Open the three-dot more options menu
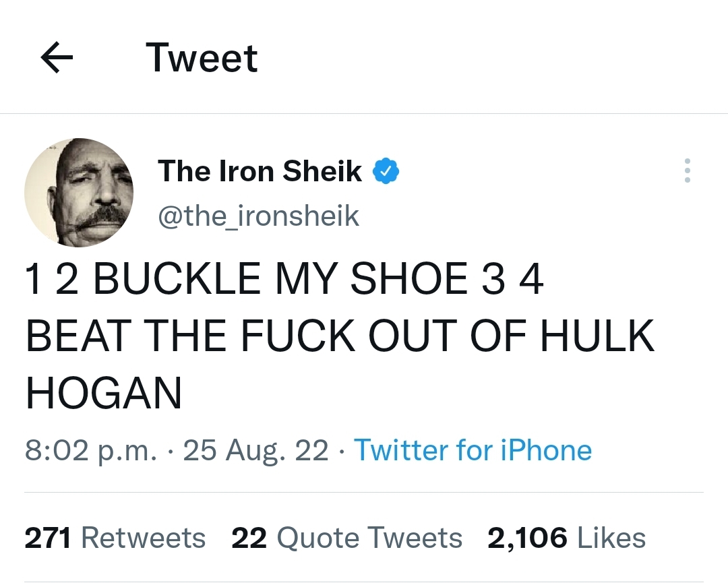728x587 pixels. click(x=687, y=171)
